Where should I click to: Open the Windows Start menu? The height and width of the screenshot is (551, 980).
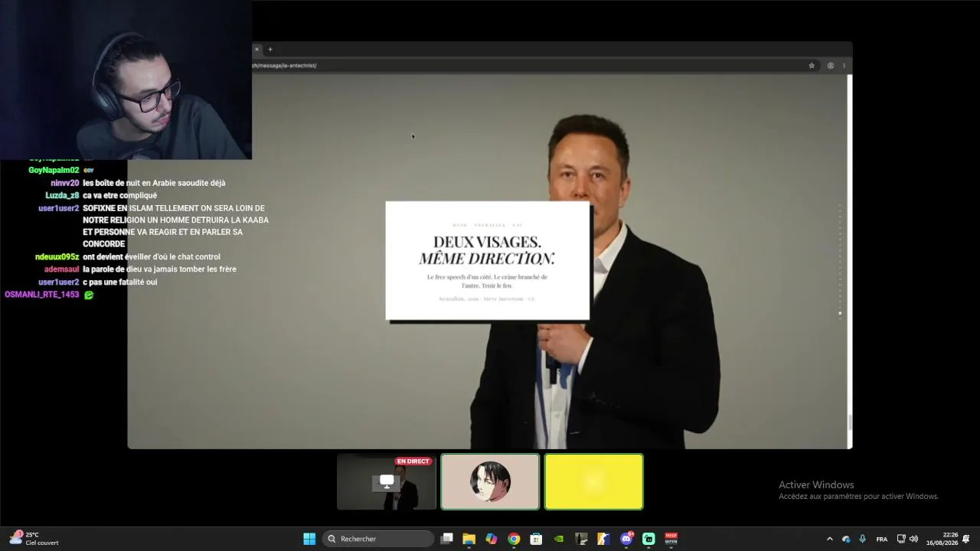309,539
